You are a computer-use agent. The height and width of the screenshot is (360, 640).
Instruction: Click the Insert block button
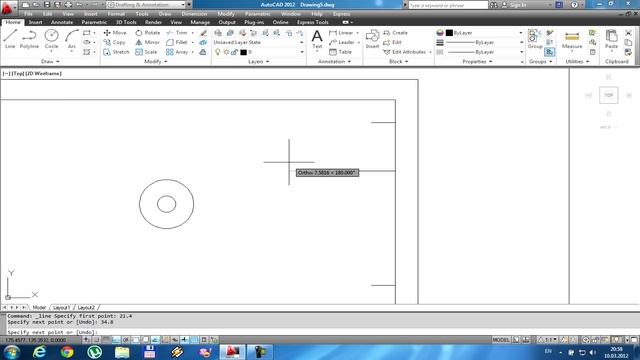[x=372, y=39]
